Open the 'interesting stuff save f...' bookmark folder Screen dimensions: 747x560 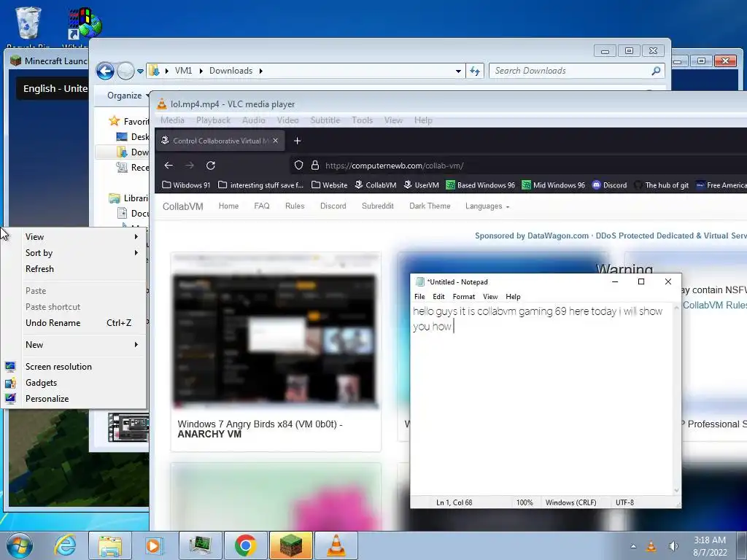[x=260, y=185]
